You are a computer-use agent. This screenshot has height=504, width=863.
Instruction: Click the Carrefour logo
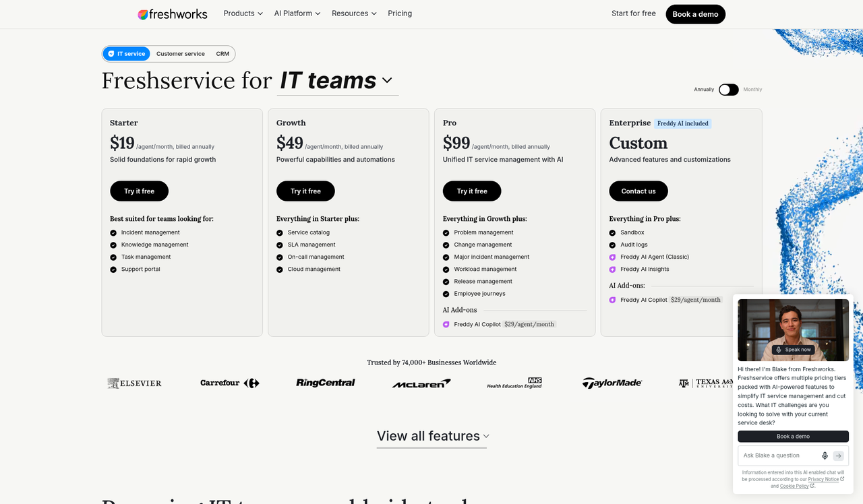(230, 383)
